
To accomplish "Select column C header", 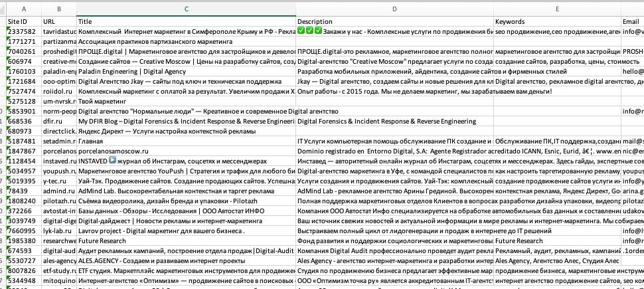I will tap(187, 9).
